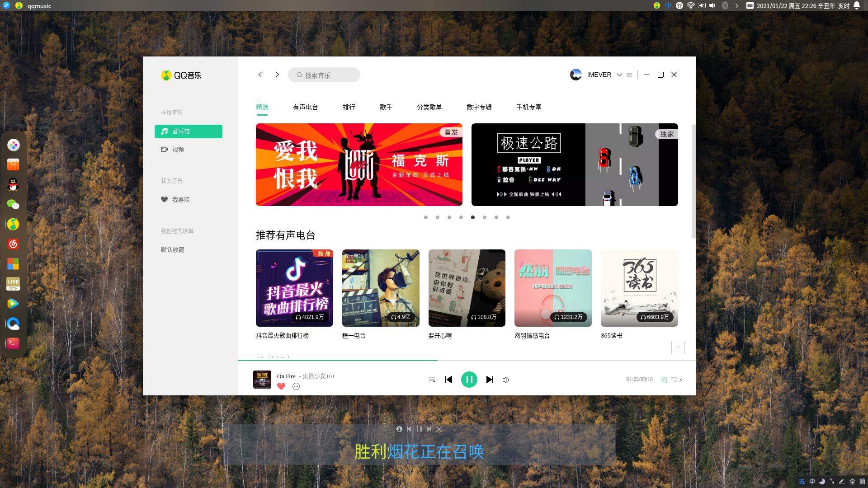This screenshot has height=488, width=868.
Task: Pause the current song
Action: pyautogui.click(x=469, y=380)
